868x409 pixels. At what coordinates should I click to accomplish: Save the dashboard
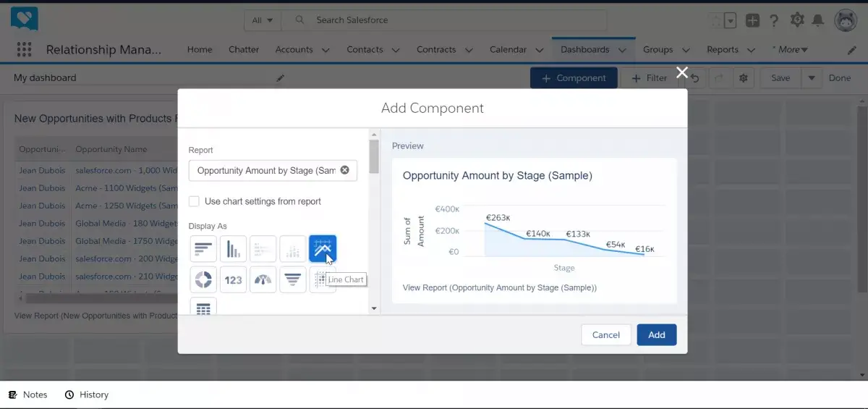(x=780, y=78)
